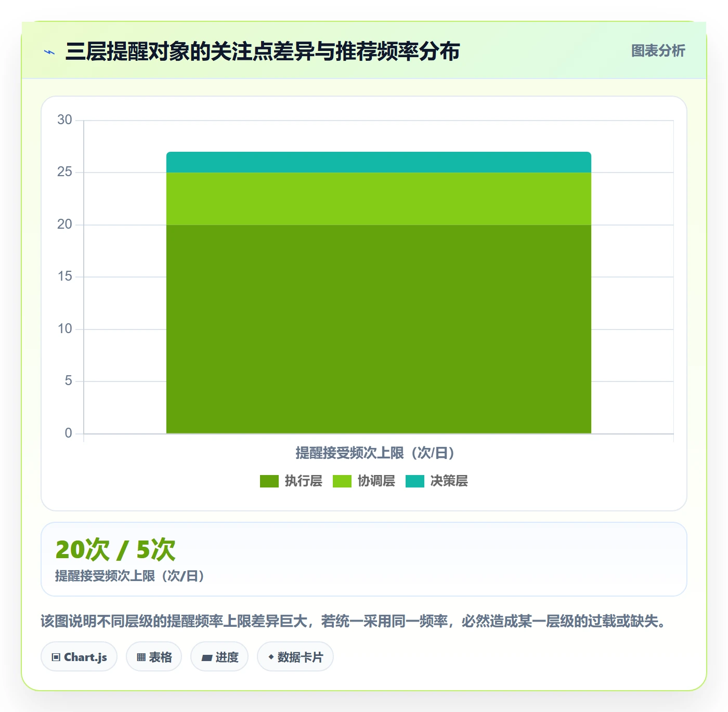Click the 20次 / 5次 statistic value
Image resolution: width=728 pixels, height=712 pixels.
point(115,550)
